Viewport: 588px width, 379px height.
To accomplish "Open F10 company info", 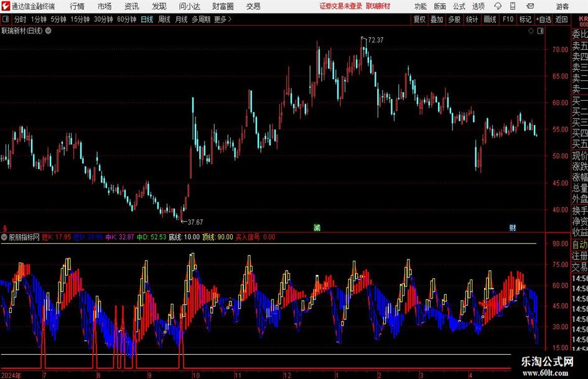I will pyautogui.click(x=508, y=19).
